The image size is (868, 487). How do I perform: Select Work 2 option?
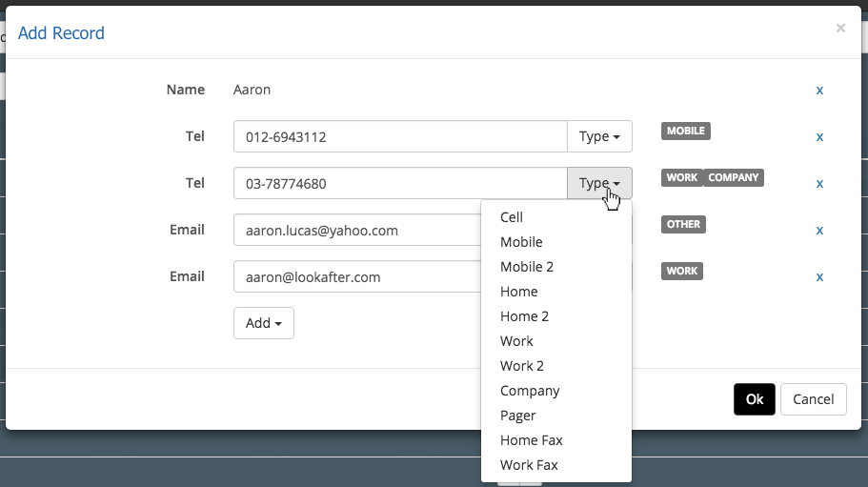point(522,366)
